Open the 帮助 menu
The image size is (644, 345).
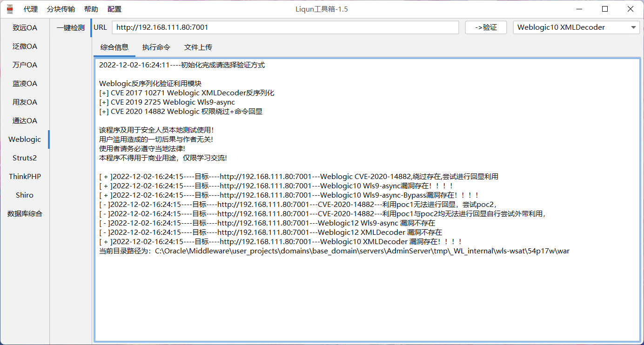[91, 9]
